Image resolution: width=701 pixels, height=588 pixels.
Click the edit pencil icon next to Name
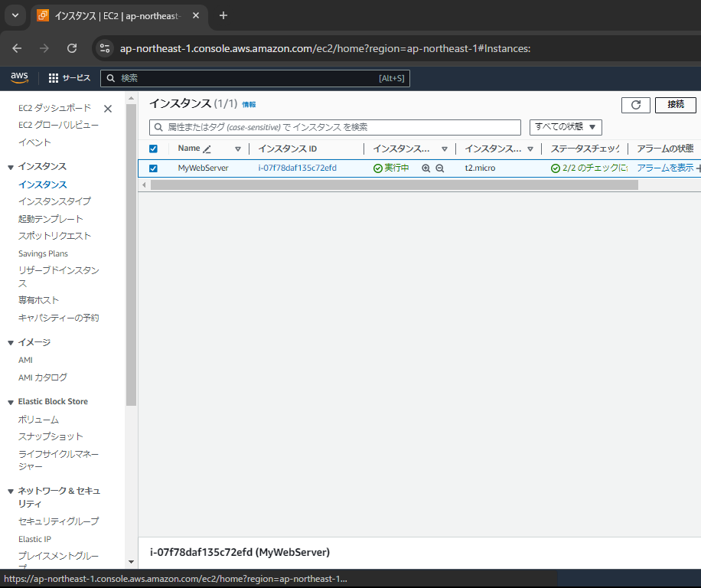[x=207, y=149]
